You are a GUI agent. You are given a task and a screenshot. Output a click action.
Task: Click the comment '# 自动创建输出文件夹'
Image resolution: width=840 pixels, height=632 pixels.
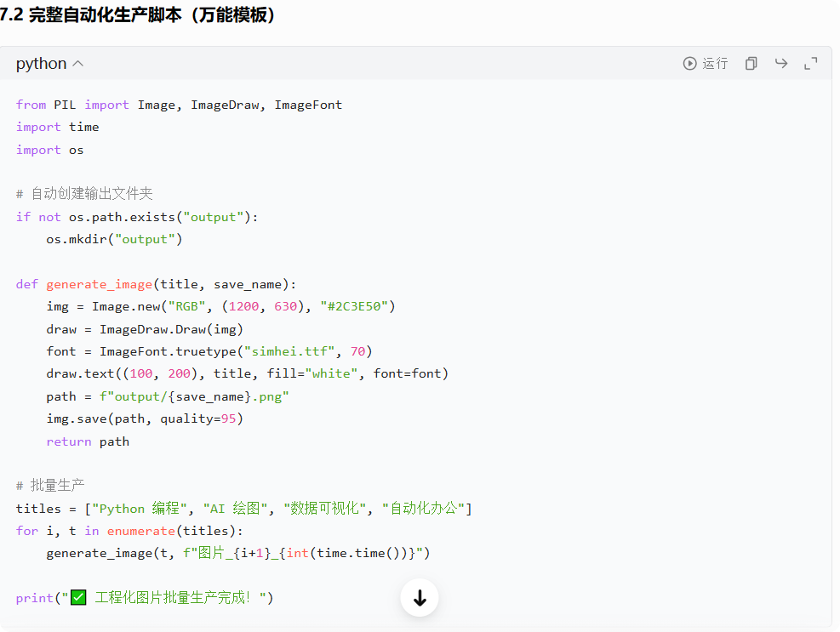(x=84, y=193)
